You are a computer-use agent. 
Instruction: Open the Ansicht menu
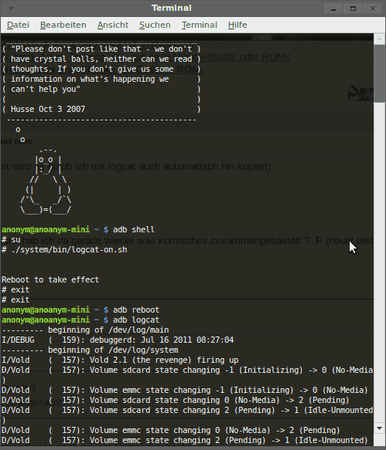[x=113, y=25]
